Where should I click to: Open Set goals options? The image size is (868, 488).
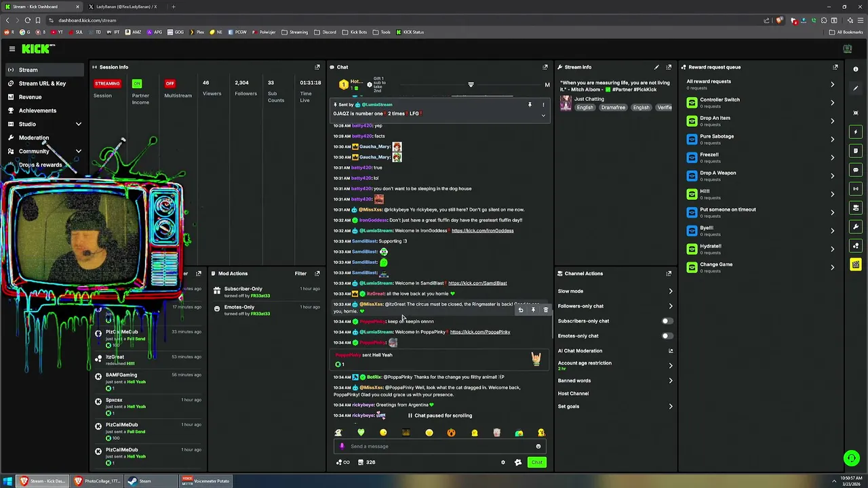(615, 407)
